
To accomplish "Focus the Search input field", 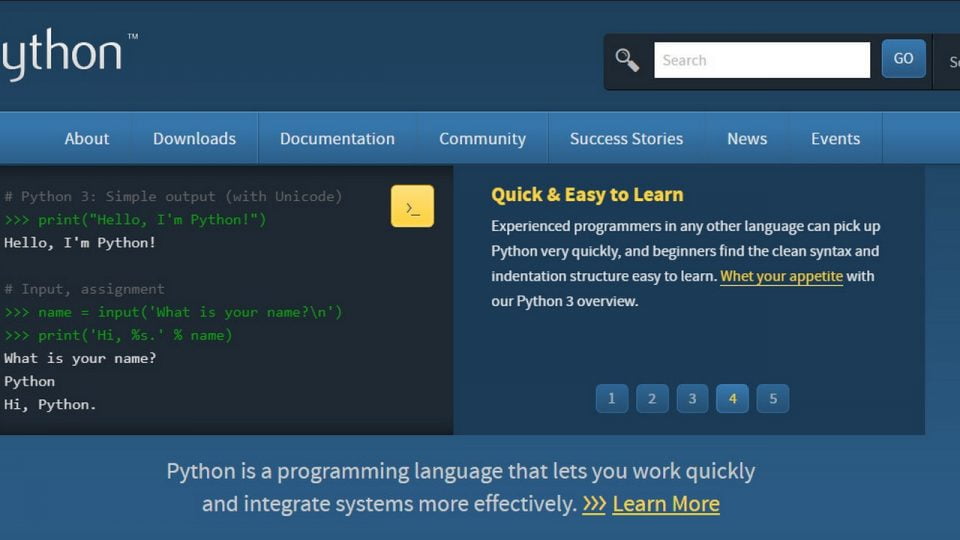I will click(x=762, y=60).
